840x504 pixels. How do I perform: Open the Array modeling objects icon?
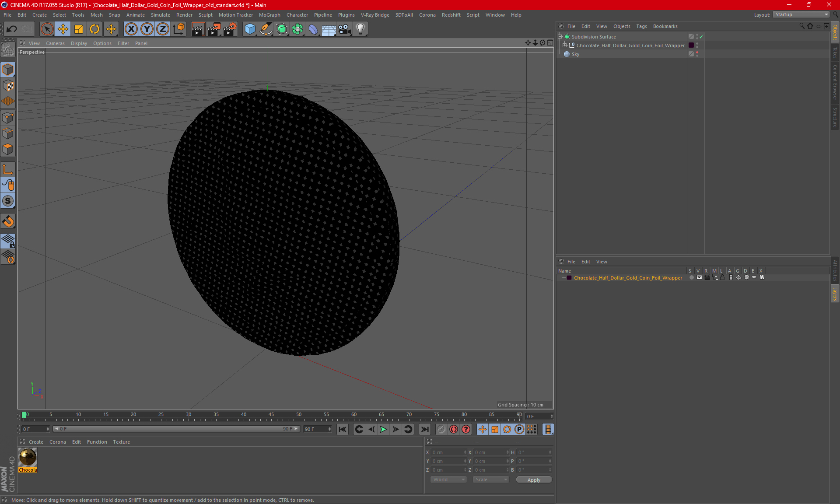tap(297, 29)
